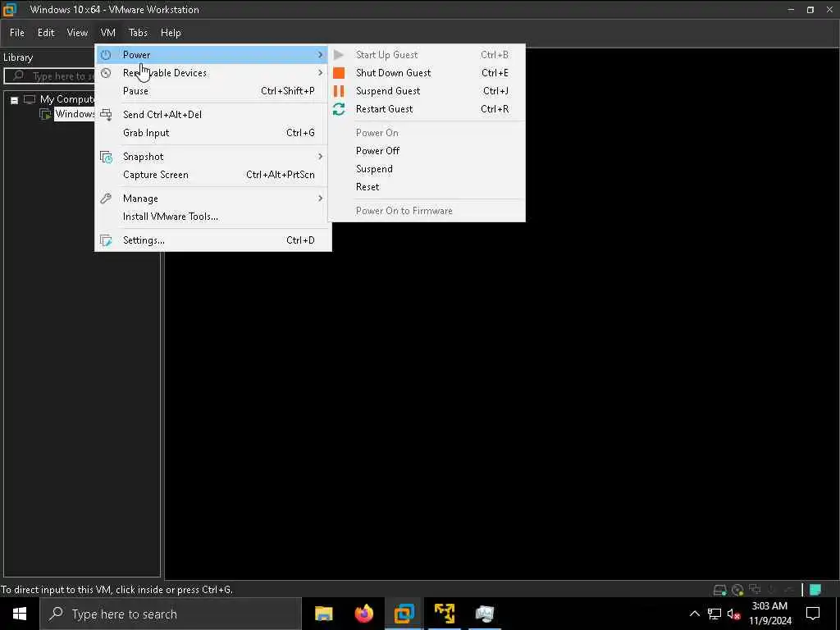
Task: Choose Power Off in Power submenu
Action: tap(427, 151)
